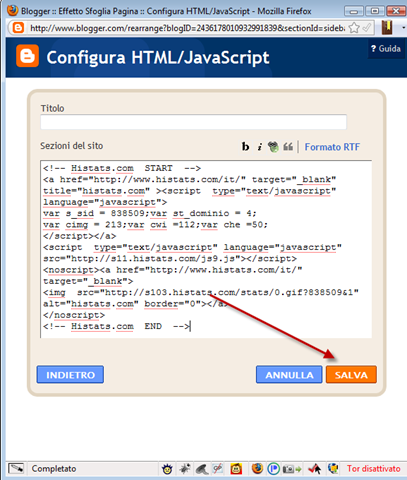
Task: Click the pencil icon in status bar
Action: pos(16,468)
